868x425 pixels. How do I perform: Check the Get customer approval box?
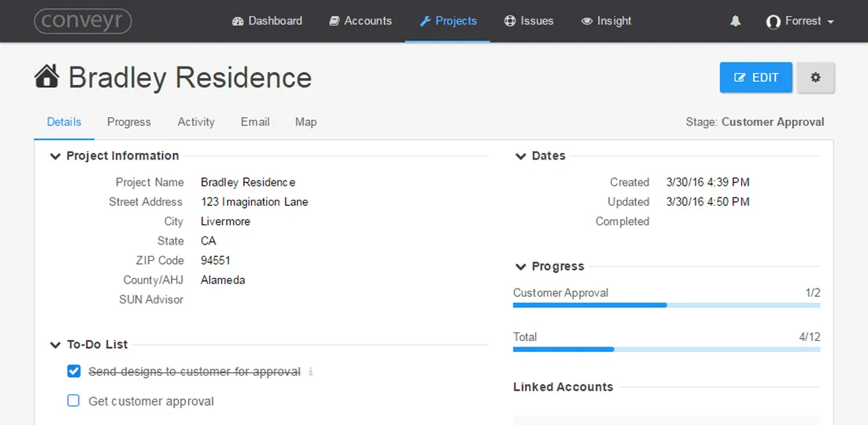(73, 401)
